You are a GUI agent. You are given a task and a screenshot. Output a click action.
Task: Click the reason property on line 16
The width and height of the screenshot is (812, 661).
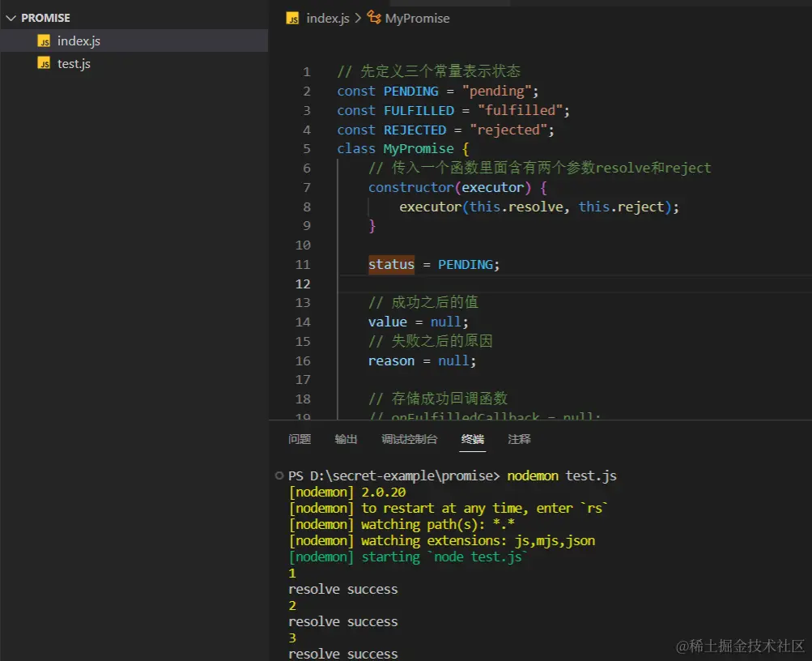click(x=392, y=361)
